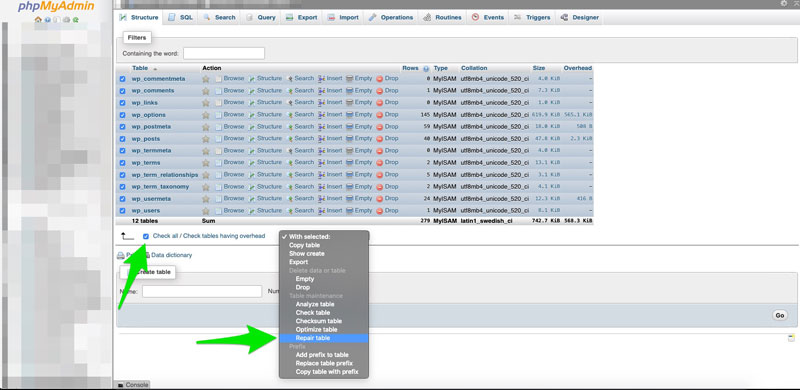The image size is (800, 390).
Task: Choose Replace table prefix option
Action: tap(324, 363)
